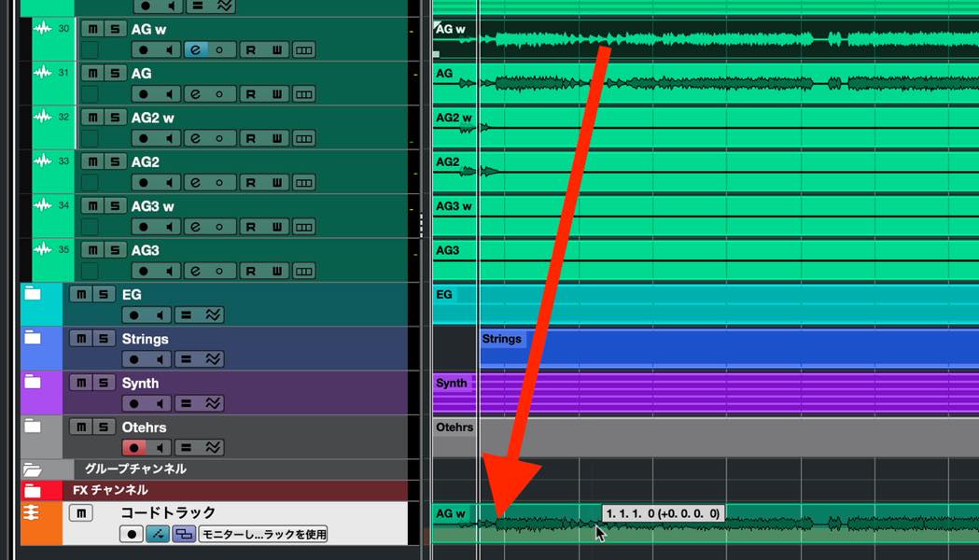The image size is (979, 560).
Task: Record-enable track 33 AG2
Action: click(144, 183)
